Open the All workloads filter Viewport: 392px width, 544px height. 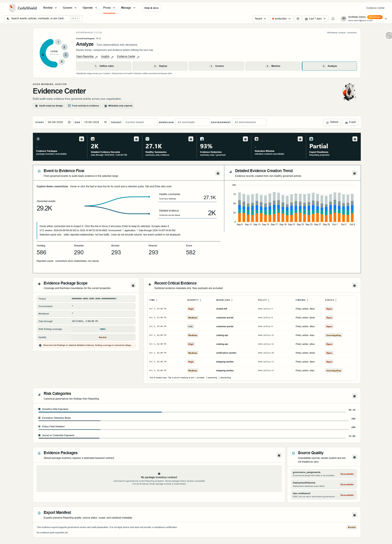pyautogui.click(x=192, y=122)
